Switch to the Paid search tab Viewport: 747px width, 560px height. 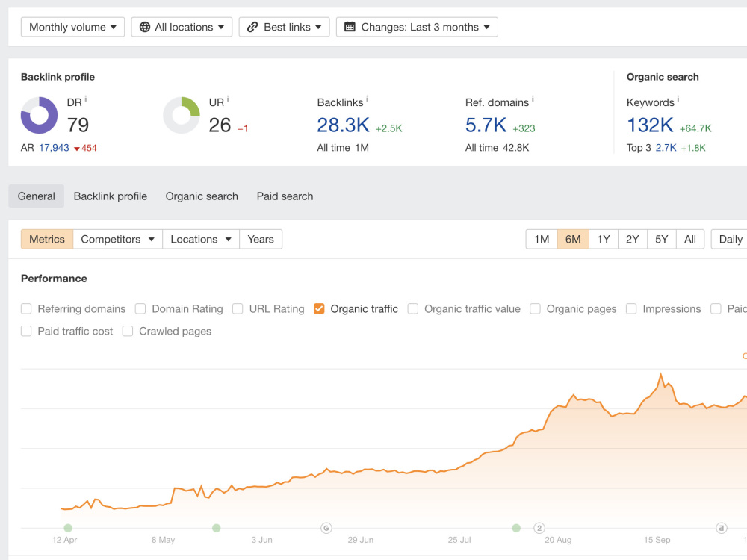tap(285, 196)
